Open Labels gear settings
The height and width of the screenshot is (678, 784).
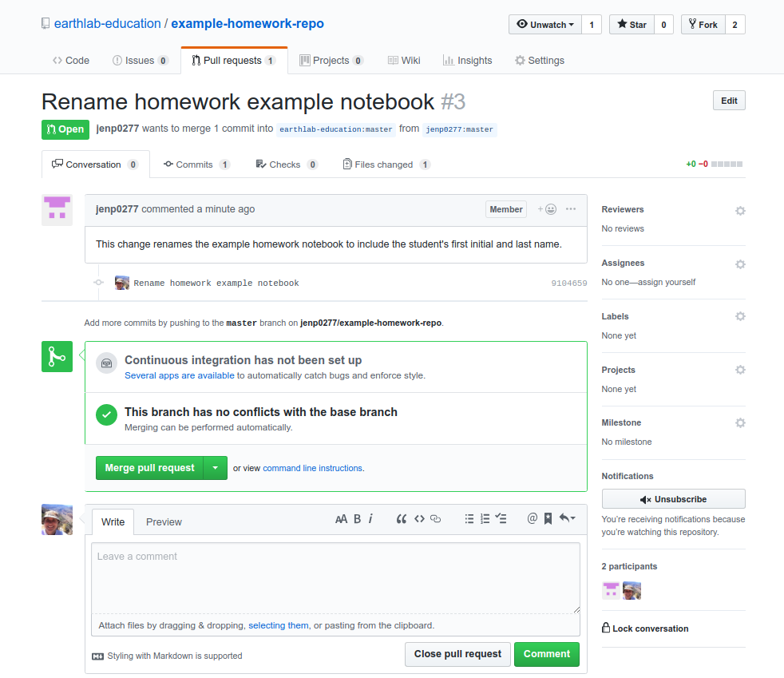pos(740,316)
